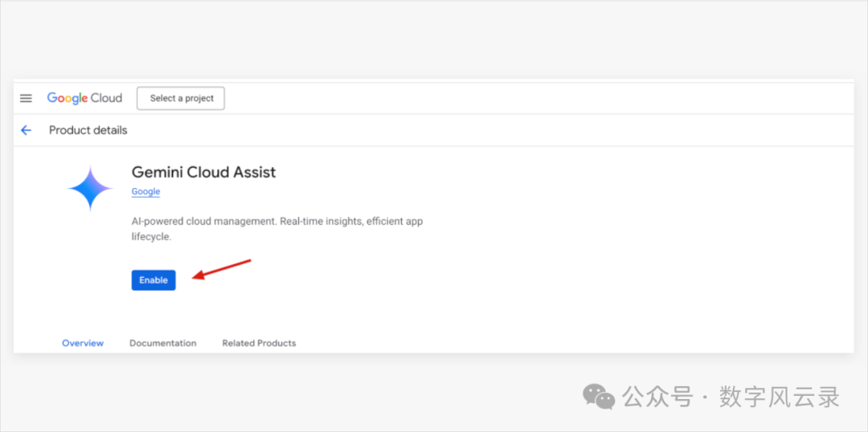Switch to the Documentation tab
The width and height of the screenshot is (868, 432).
(x=162, y=343)
